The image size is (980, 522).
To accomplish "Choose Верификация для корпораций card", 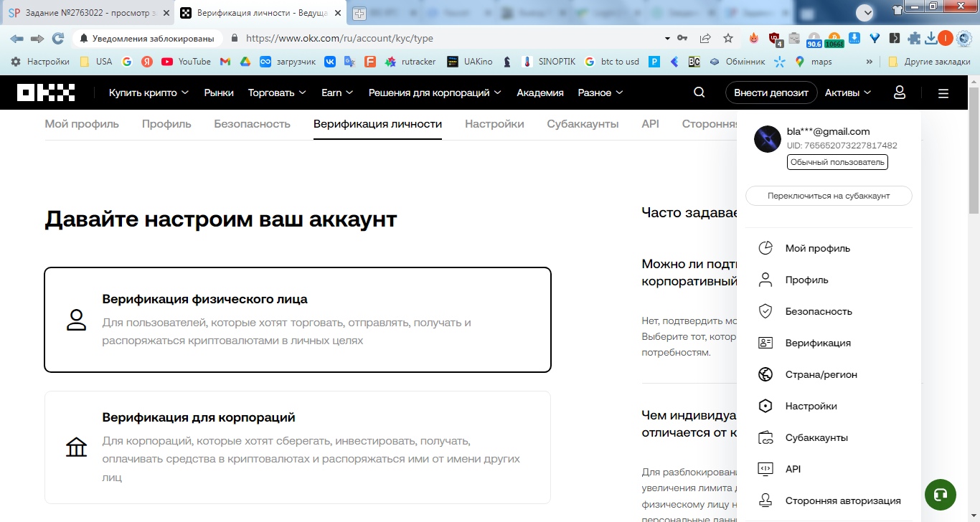I will click(x=298, y=447).
